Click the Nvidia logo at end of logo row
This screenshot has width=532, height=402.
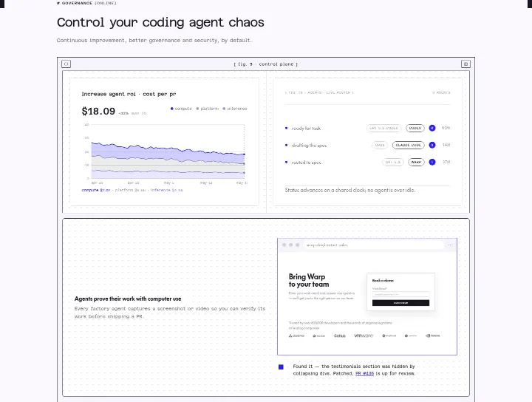(x=432, y=335)
